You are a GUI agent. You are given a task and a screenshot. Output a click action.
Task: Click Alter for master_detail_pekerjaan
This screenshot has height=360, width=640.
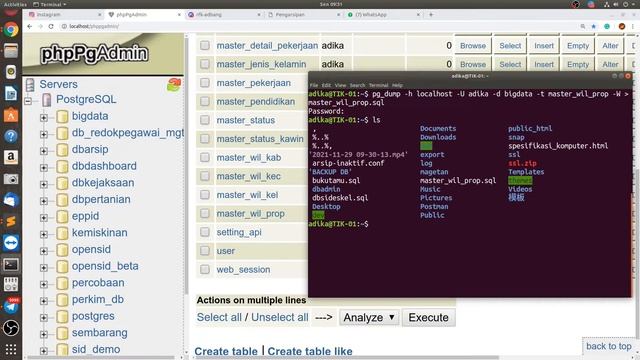coord(610,45)
